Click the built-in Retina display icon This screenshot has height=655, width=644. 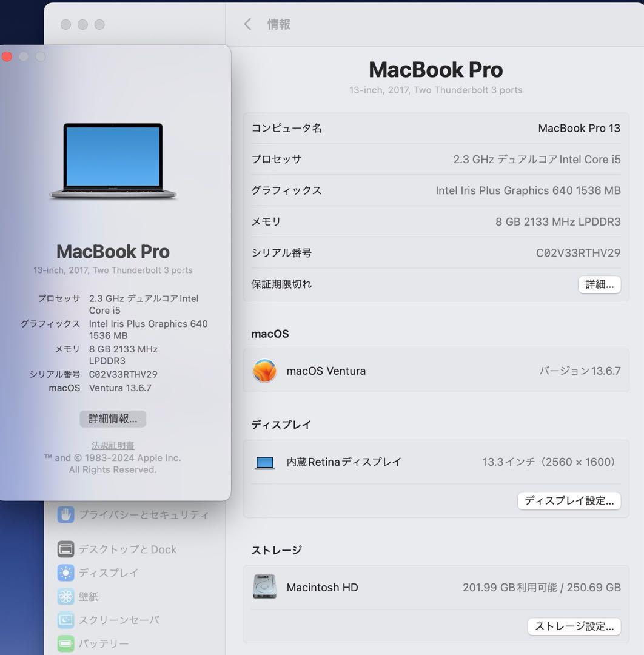[264, 462]
